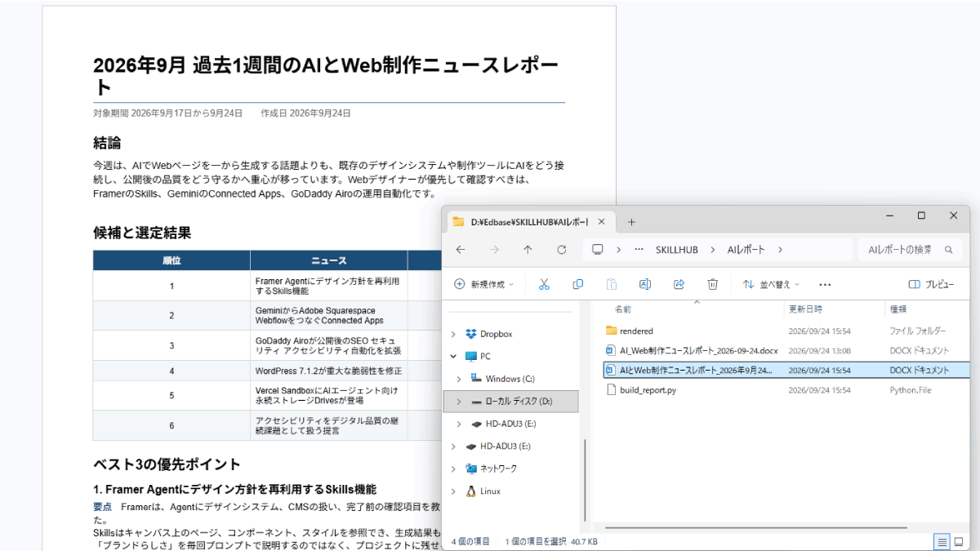Switch to large thumbnails view icon
Screen dimensions: 980x551
(x=958, y=541)
